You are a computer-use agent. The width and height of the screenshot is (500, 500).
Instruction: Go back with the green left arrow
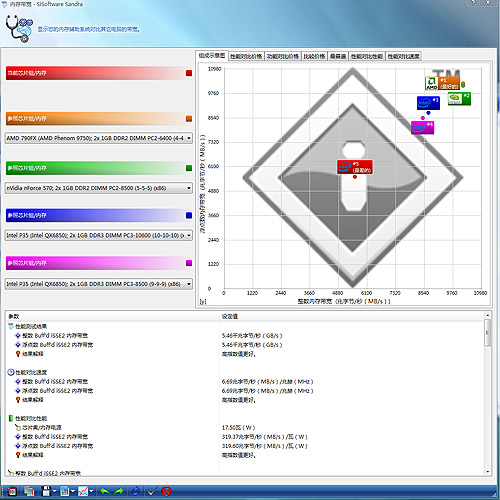click(105, 491)
